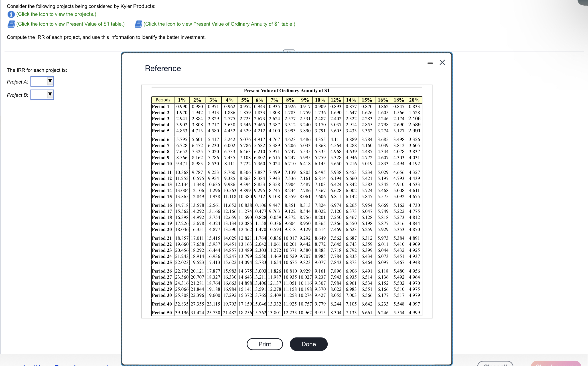Screen dimensions: 588x366
Task: Click the Period 10 row label
Action: click(x=162, y=164)
